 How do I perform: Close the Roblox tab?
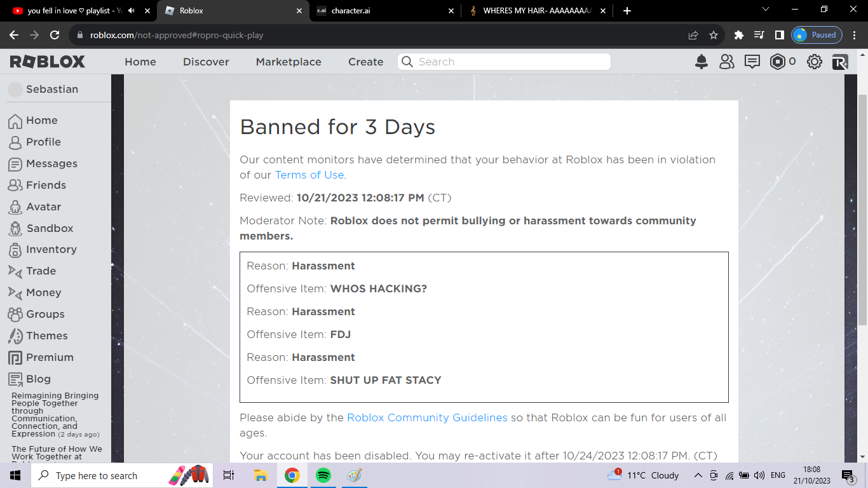[x=299, y=11]
